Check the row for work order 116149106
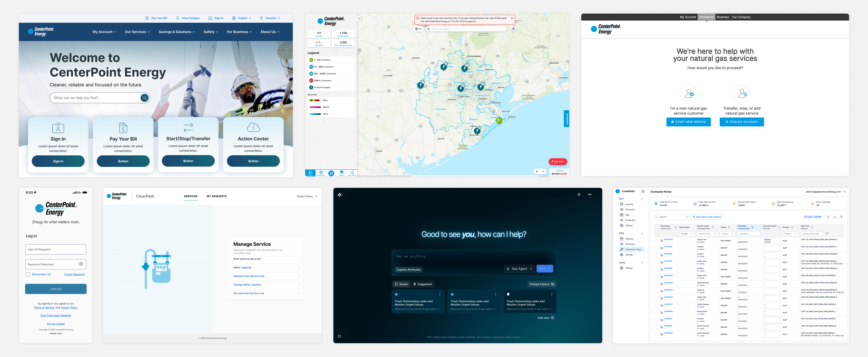868x357 pixels. pos(656,248)
